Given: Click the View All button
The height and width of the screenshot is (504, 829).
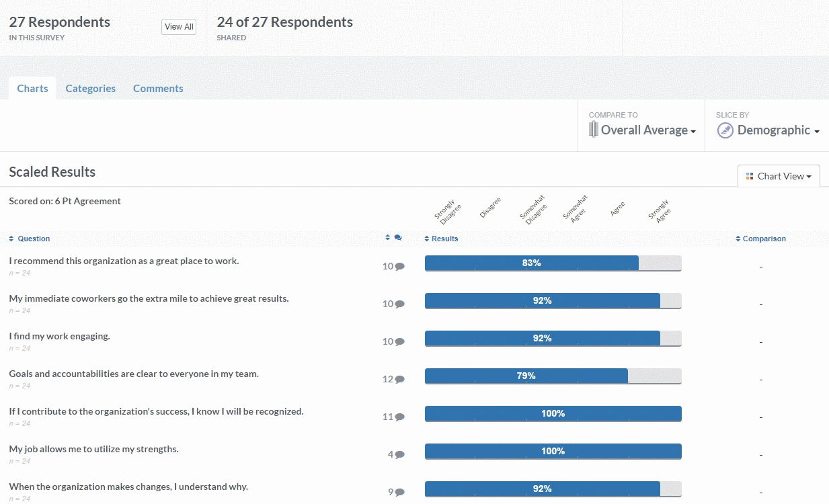Looking at the screenshot, I should click(x=179, y=27).
